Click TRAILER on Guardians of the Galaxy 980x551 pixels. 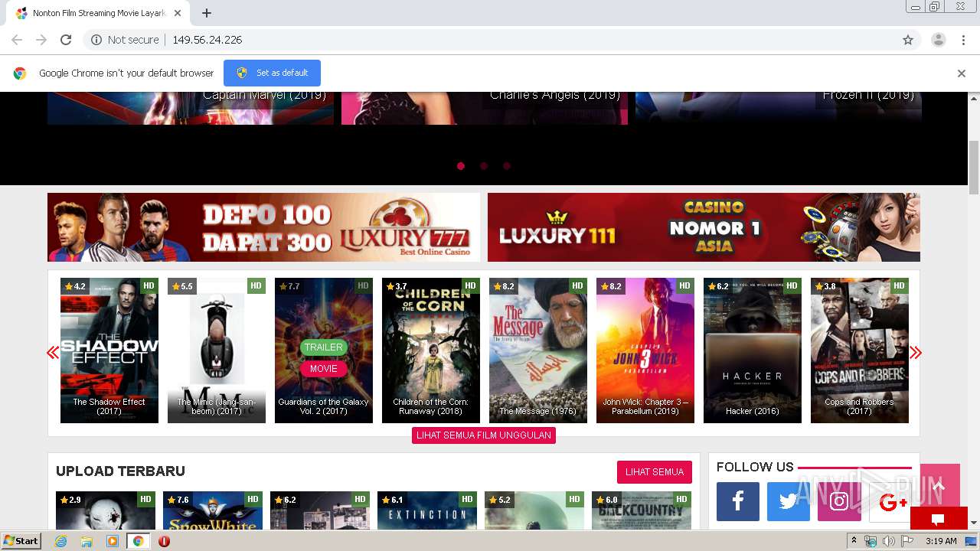324,347
